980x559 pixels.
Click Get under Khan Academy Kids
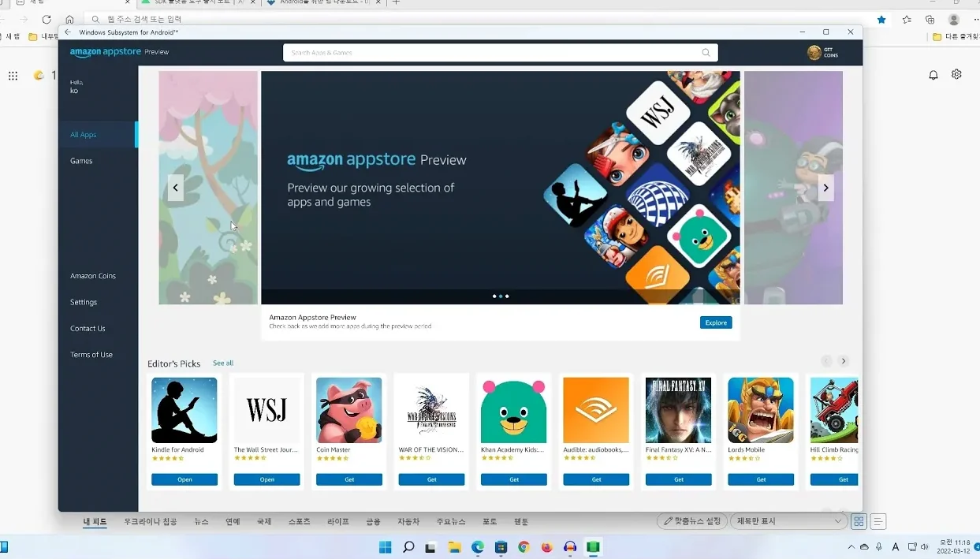pos(514,479)
